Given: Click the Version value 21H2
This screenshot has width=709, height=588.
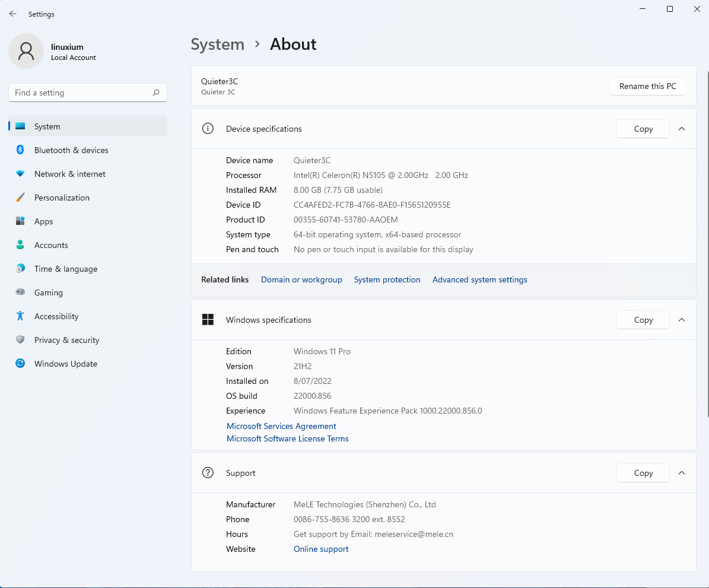Looking at the screenshot, I should 303,366.
